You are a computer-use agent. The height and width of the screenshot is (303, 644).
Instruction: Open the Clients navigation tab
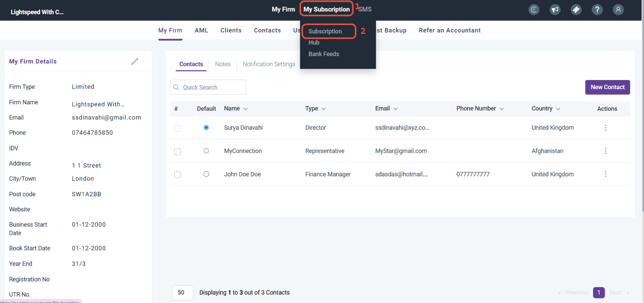click(x=231, y=30)
